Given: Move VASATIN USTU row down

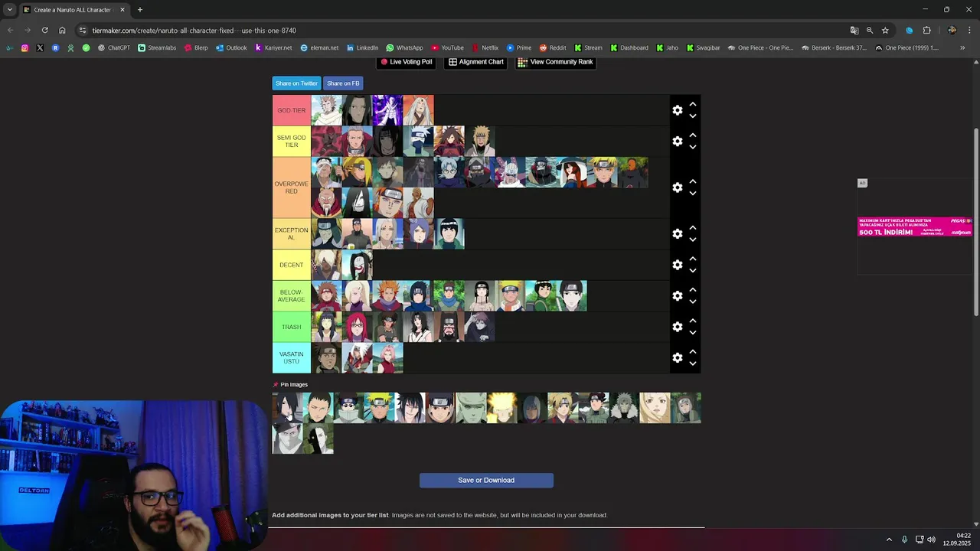Looking at the screenshot, I should tap(693, 364).
